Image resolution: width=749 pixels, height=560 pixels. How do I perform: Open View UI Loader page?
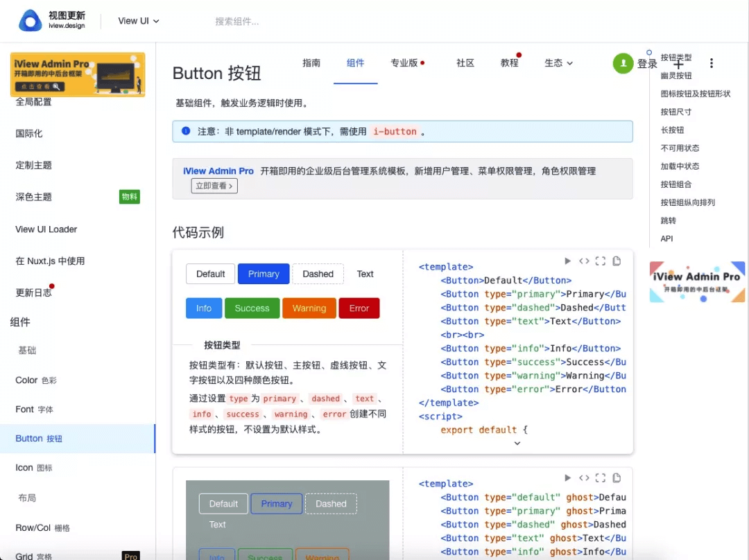46,229
